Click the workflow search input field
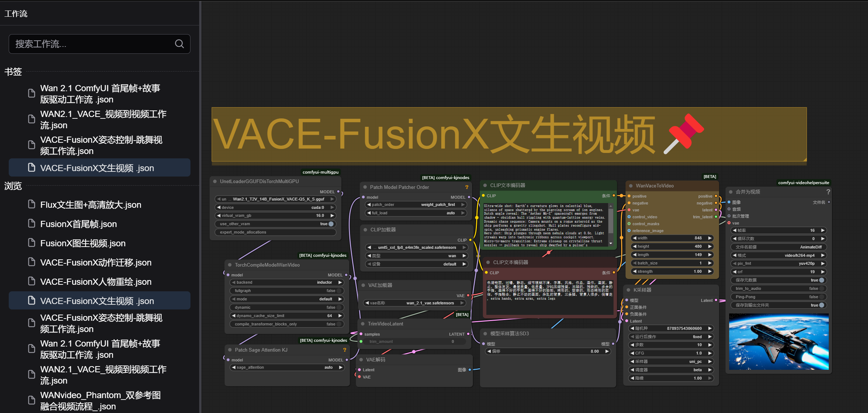The width and height of the screenshot is (868, 413). click(99, 44)
